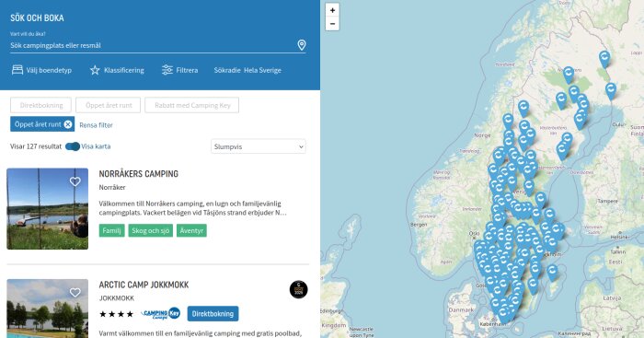This screenshot has width=644, height=338.
Task: Toggle the Visa karta map switch
Action: (73, 146)
